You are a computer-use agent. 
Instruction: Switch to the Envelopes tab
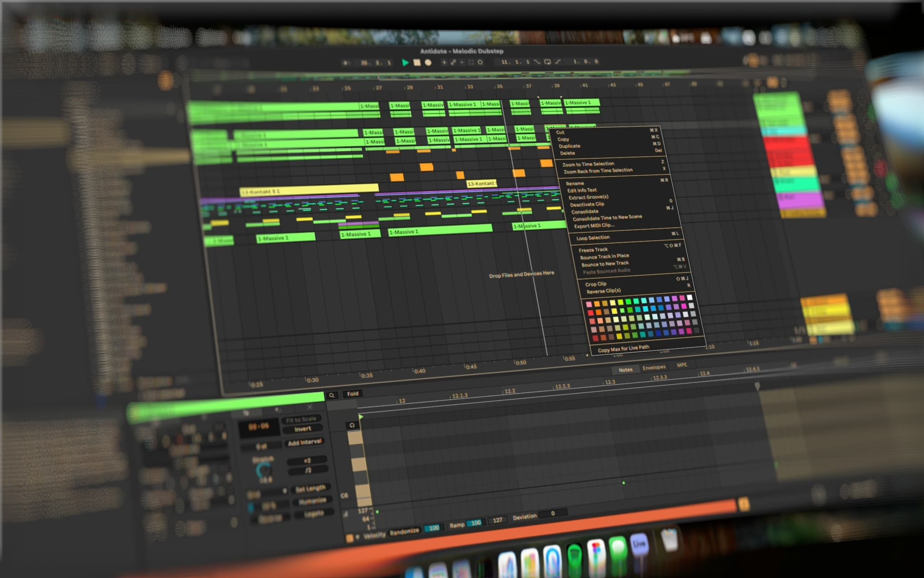tap(654, 367)
